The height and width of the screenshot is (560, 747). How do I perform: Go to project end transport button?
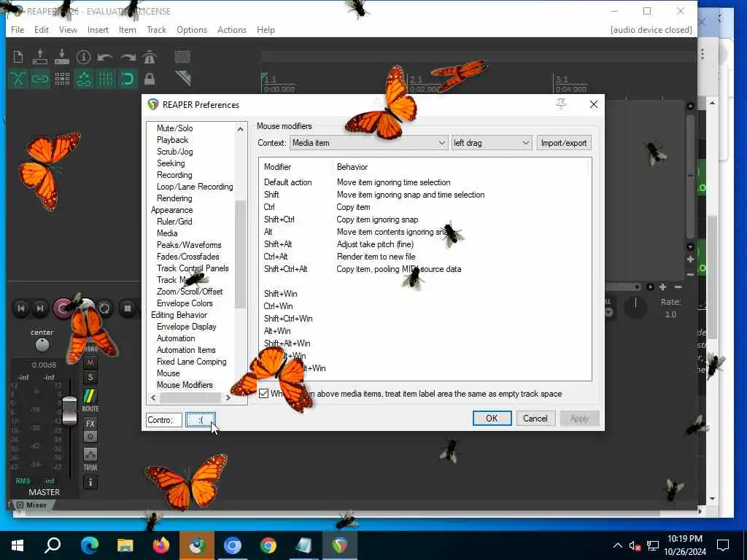click(x=41, y=308)
